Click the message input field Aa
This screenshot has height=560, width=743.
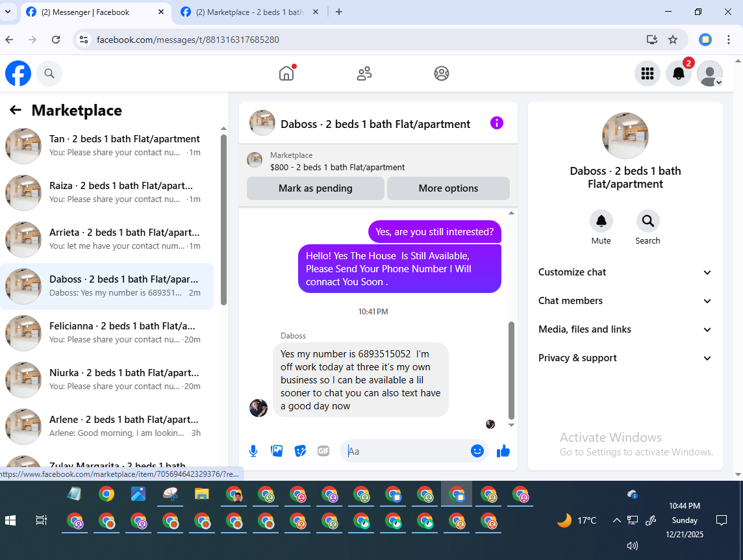tap(407, 451)
